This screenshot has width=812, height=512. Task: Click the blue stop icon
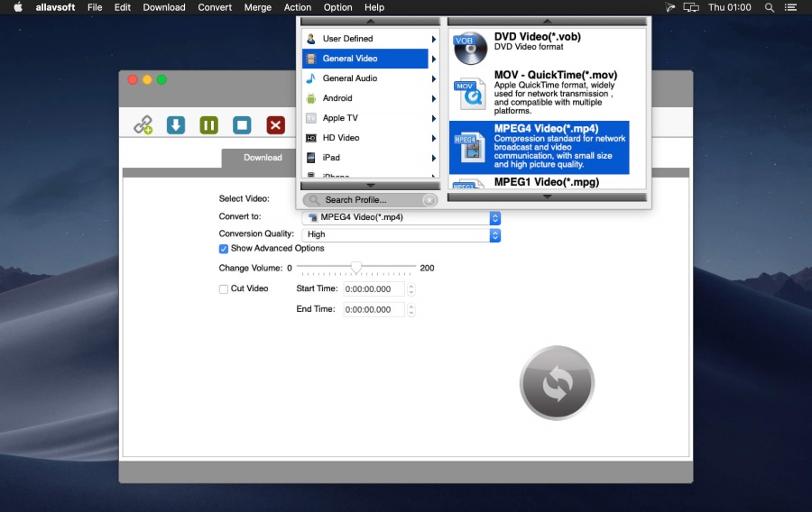click(x=242, y=125)
